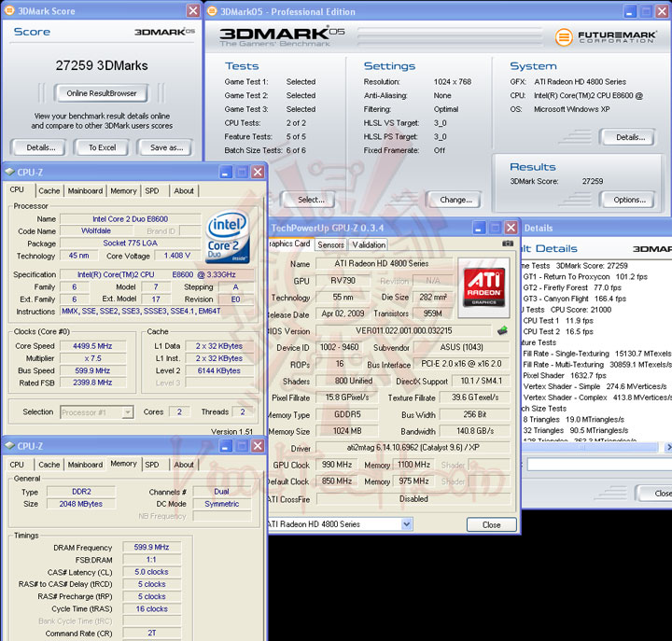
Task: Open Online ResultBrowser
Action: [102, 93]
